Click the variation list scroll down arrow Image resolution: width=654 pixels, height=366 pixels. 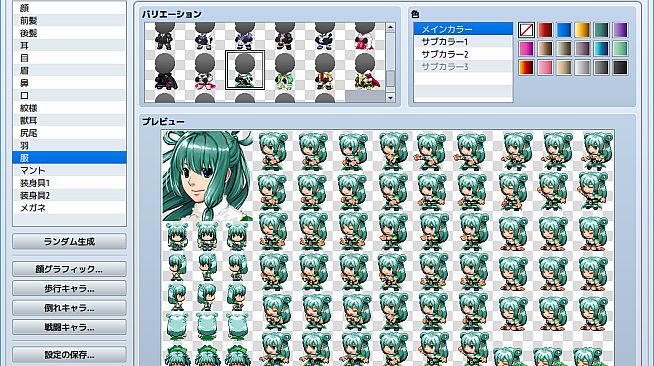pos(390,98)
